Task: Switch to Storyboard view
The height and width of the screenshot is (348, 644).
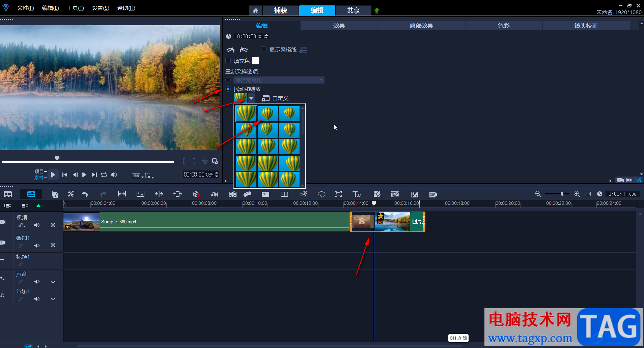Action: coord(8,194)
